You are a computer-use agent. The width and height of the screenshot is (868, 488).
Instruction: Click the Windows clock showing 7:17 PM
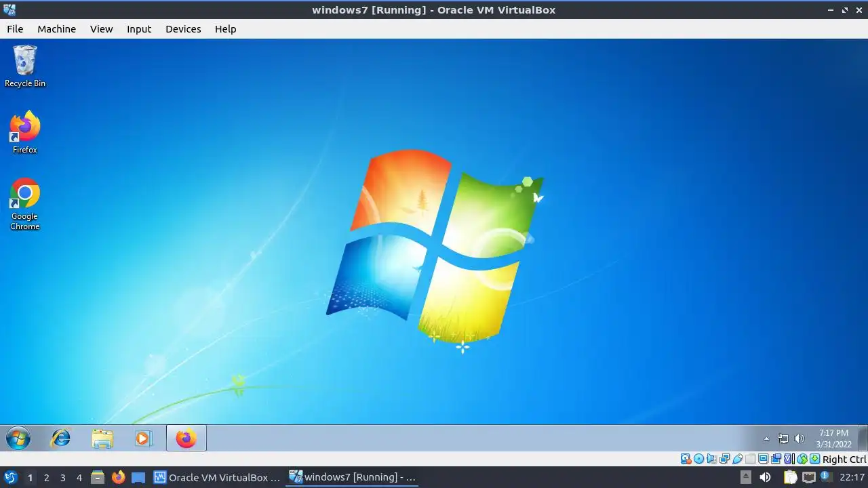(x=833, y=439)
